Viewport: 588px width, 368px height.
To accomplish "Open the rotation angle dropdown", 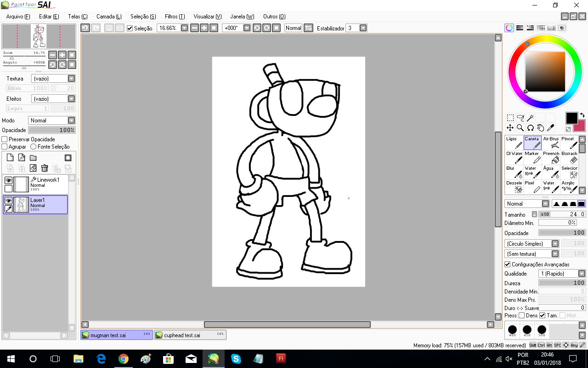I will 247,28.
